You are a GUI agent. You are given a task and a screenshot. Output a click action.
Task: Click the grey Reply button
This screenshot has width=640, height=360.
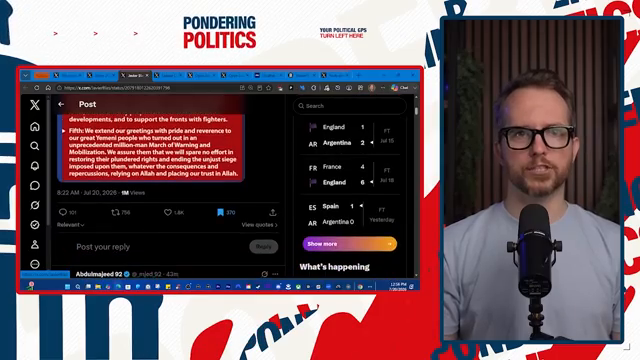pos(264,247)
